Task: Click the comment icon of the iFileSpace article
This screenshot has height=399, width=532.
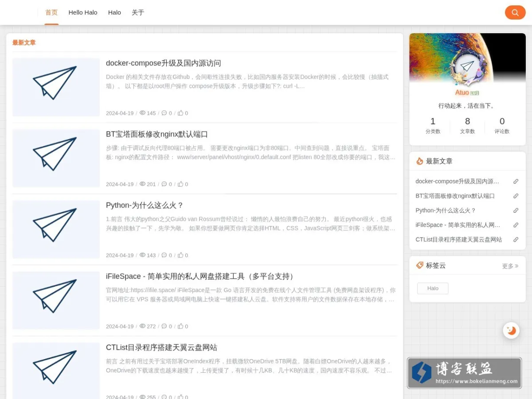Action: 164,326
